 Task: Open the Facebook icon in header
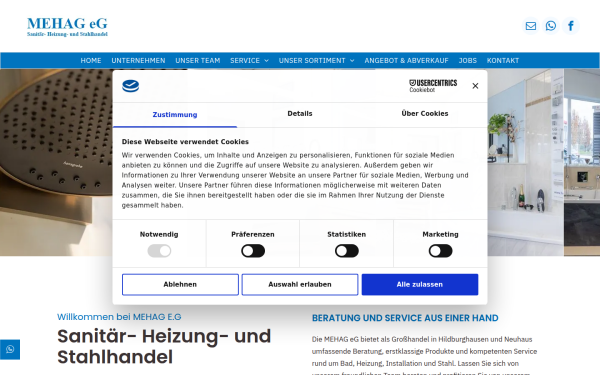point(571,26)
